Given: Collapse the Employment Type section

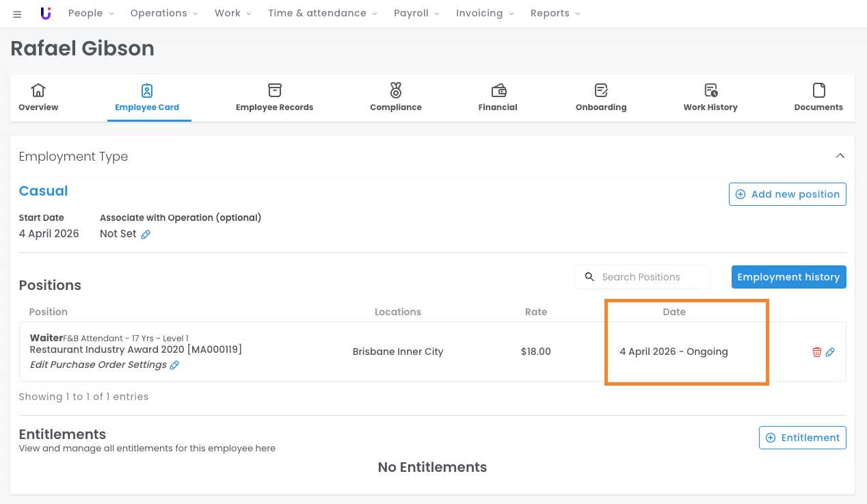Looking at the screenshot, I should click(840, 156).
